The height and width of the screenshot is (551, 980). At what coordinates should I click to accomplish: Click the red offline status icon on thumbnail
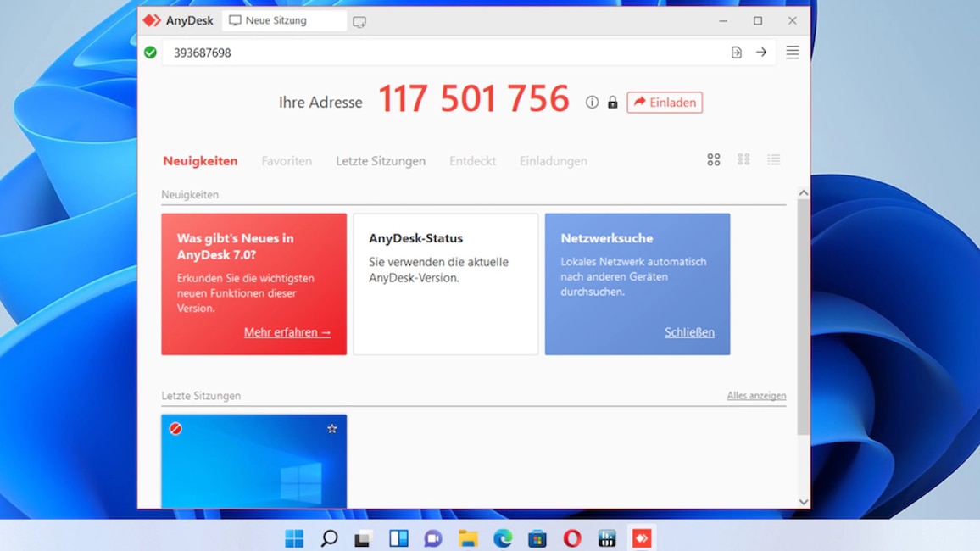(175, 429)
